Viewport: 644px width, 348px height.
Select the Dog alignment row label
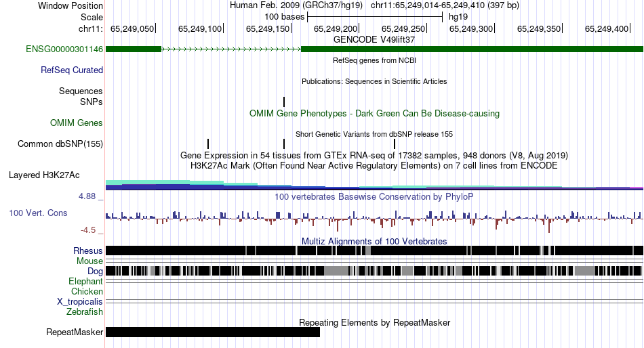pos(96,271)
